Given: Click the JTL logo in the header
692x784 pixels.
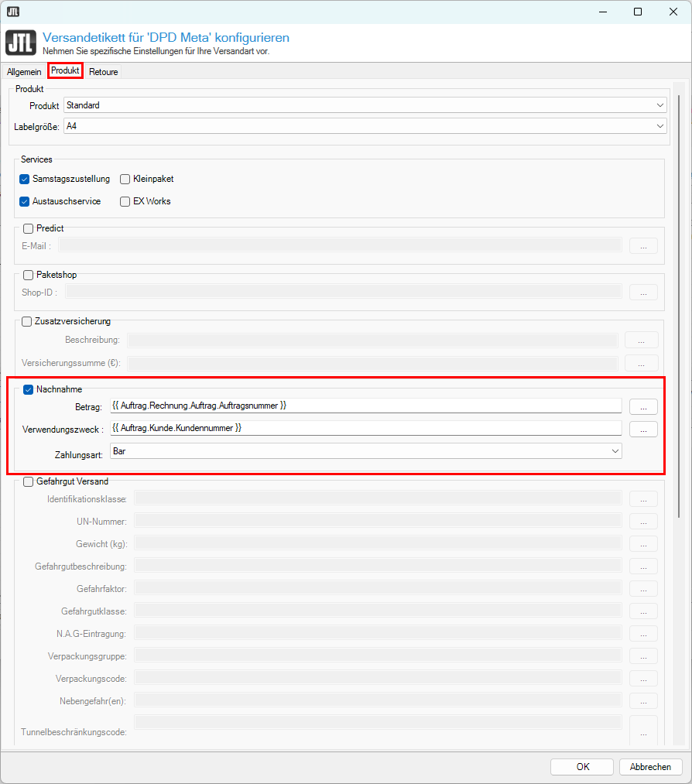Looking at the screenshot, I should (x=19, y=43).
